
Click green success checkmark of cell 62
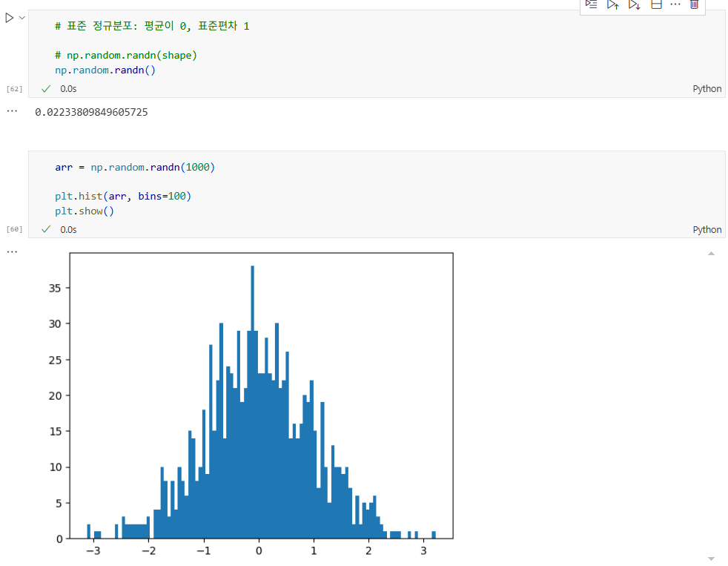point(45,89)
